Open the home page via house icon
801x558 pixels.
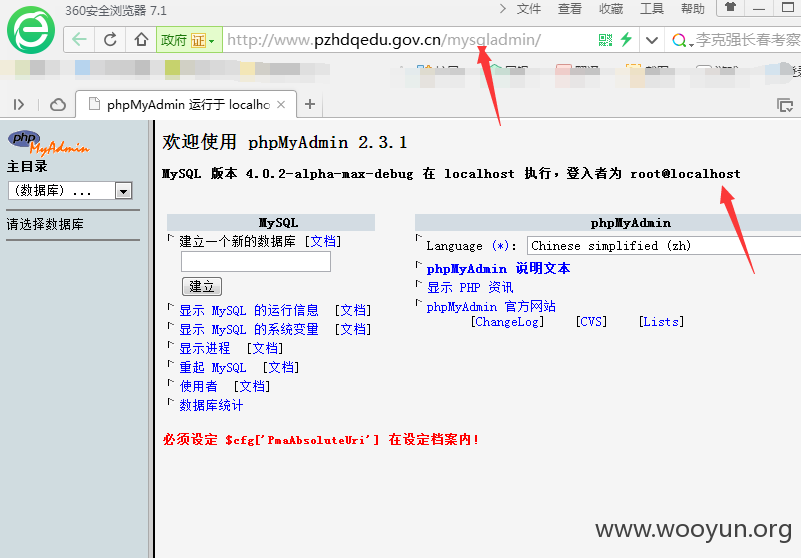pos(141,39)
